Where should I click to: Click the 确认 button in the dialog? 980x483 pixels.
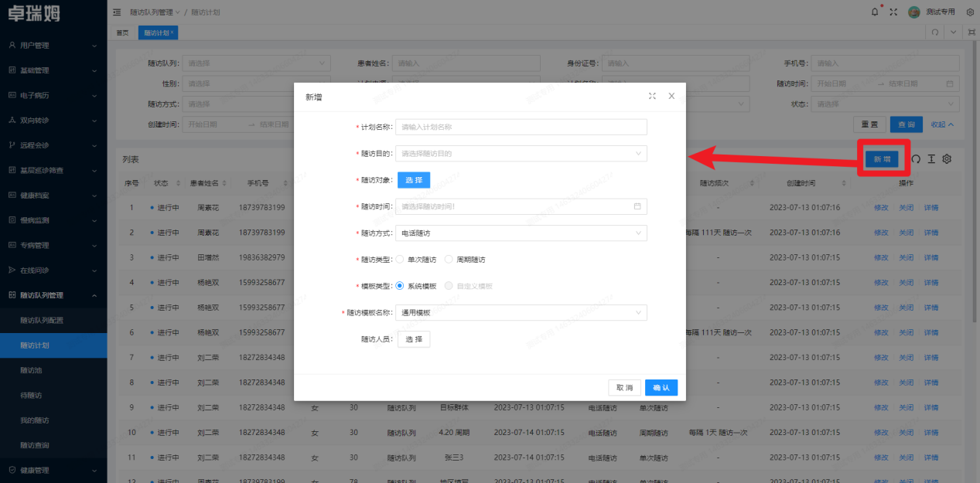pyautogui.click(x=661, y=387)
